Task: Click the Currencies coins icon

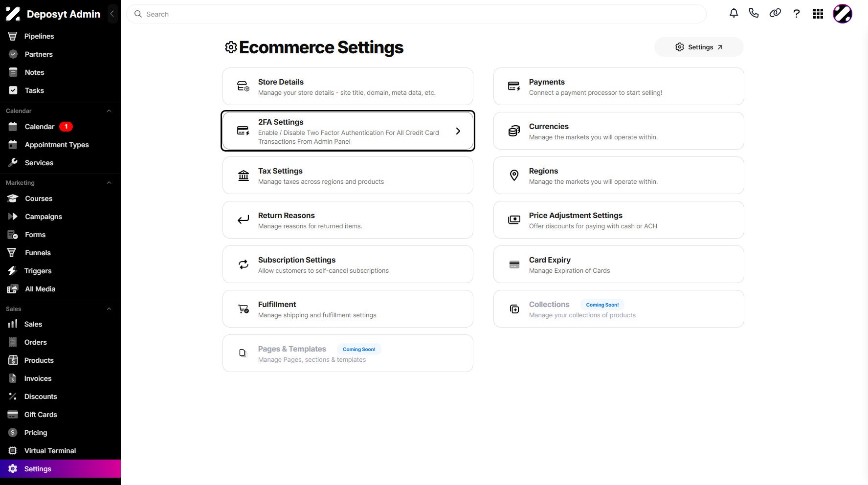Action: click(x=514, y=131)
